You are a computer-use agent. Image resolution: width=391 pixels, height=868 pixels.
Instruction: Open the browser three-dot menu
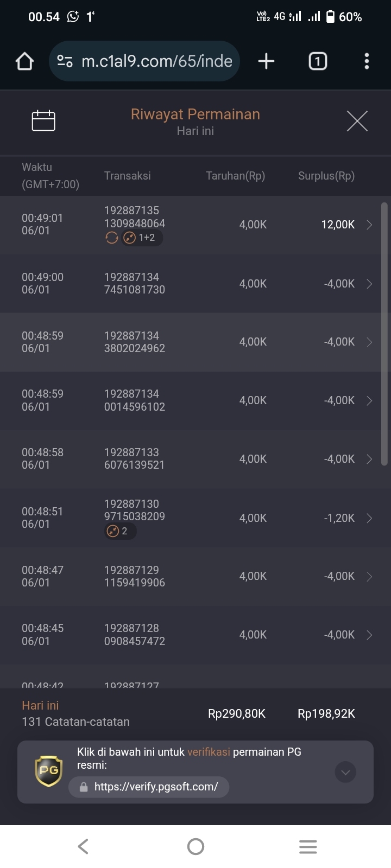click(x=367, y=61)
